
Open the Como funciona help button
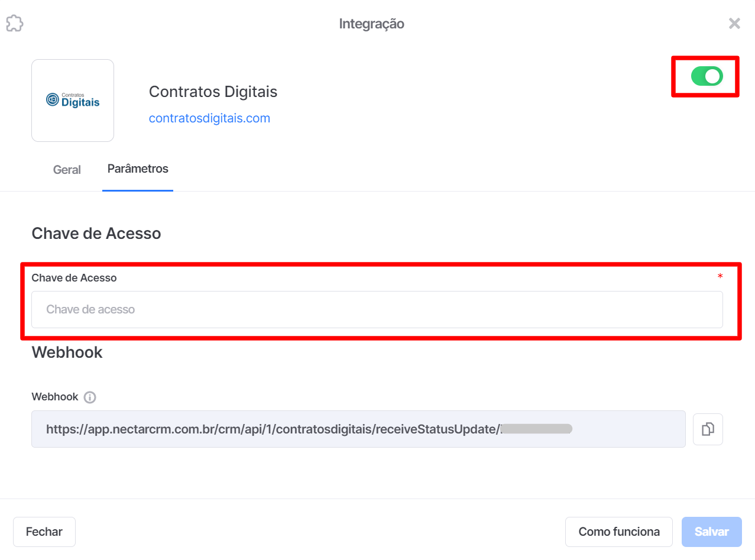coord(619,532)
